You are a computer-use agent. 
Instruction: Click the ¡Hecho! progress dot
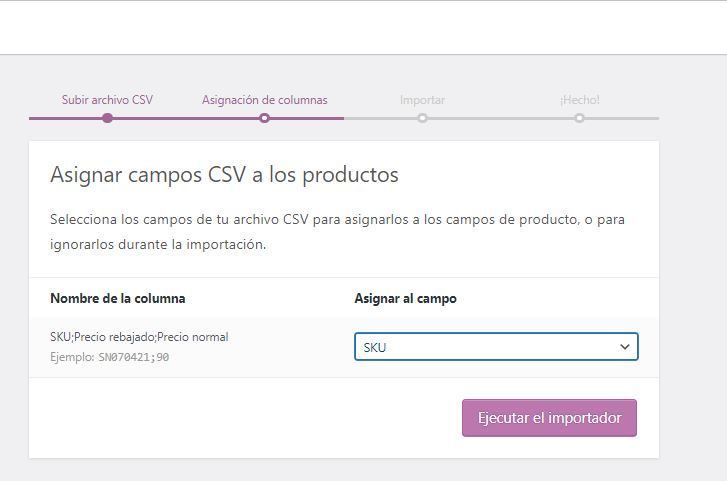click(579, 118)
